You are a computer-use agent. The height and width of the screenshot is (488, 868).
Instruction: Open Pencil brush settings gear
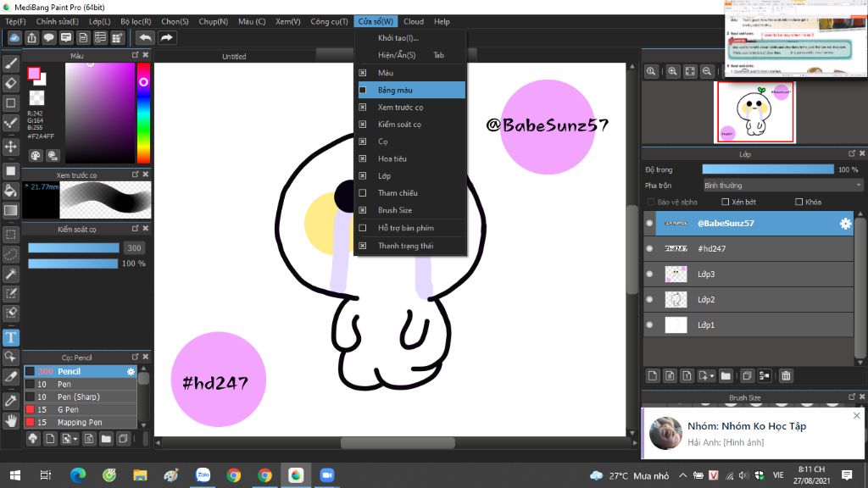pyautogui.click(x=131, y=372)
